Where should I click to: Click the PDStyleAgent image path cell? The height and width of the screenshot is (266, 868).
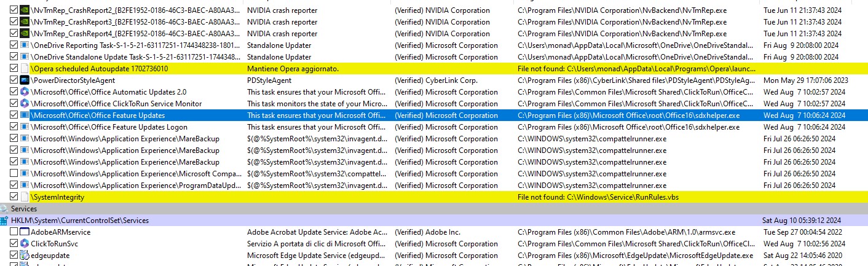pyautogui.click(x=637, y=80)
